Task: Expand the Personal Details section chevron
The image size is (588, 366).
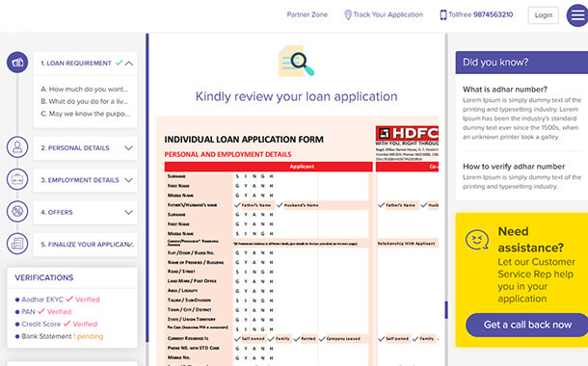Action: pos(128,148)
